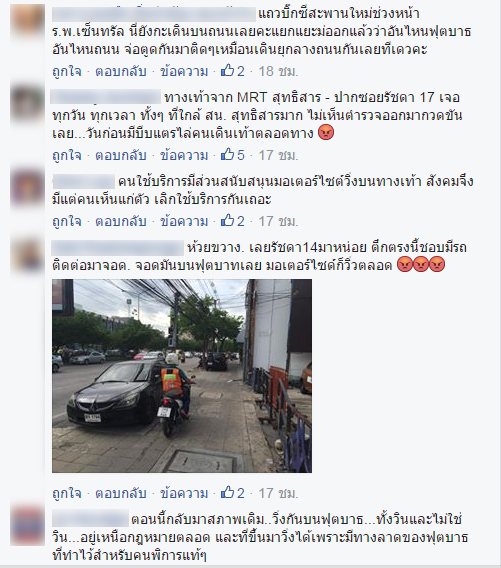Click ตอบกลับ on first comment
501x568 pixels.
coord(121,71)
